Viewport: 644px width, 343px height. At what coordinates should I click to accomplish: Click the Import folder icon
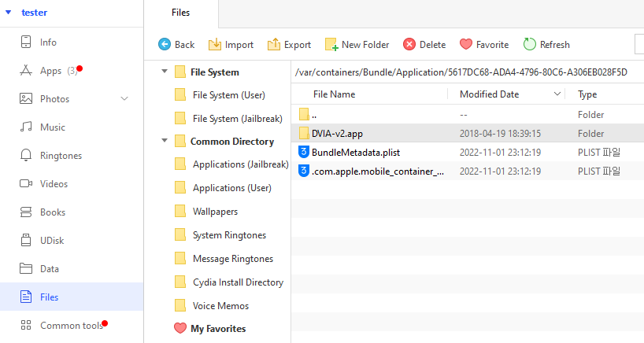[x=214, y=44]
